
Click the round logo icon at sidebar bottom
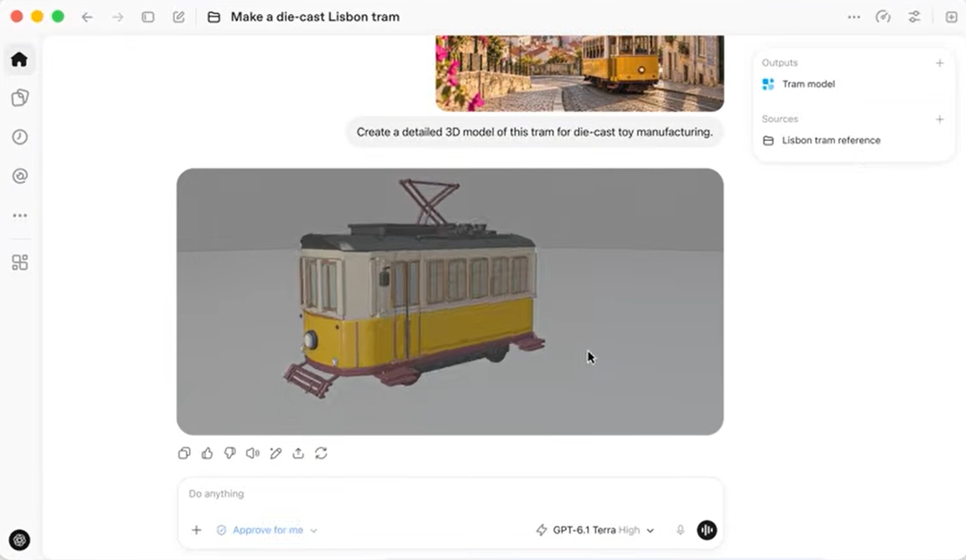coord(19,540)
